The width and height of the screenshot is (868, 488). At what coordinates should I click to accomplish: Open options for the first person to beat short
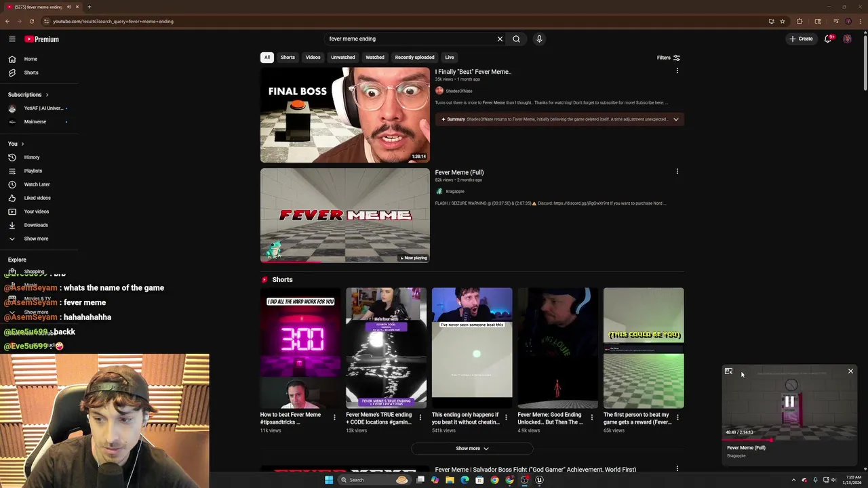[677, 418]
